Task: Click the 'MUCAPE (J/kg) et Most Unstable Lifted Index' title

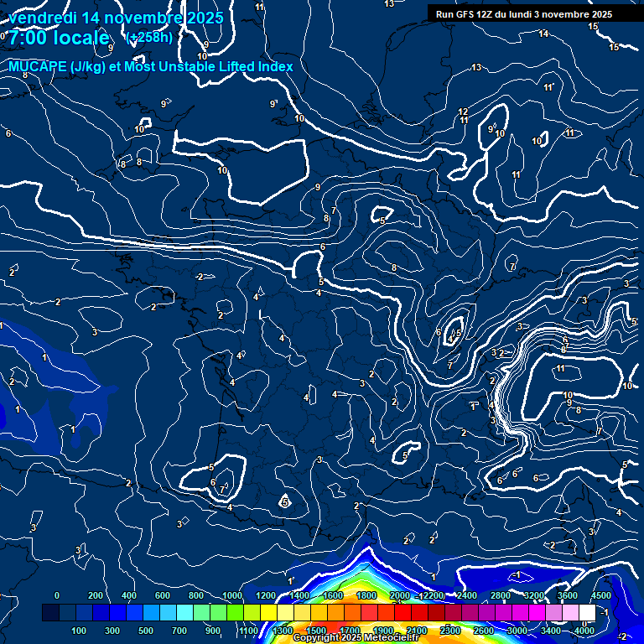Action: click(x=151, y=66)
